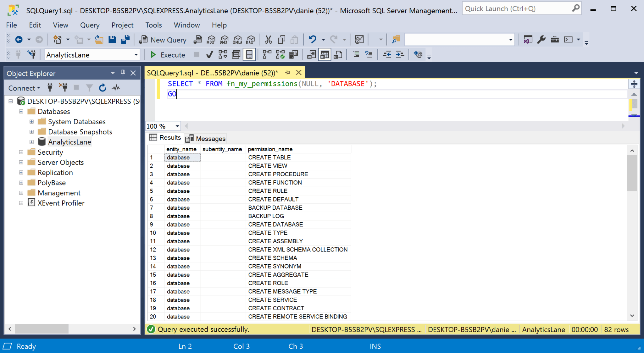This screenshot has height=353, width=644.
Task: Cut the selected text
Action: click(x=268, y=39)
